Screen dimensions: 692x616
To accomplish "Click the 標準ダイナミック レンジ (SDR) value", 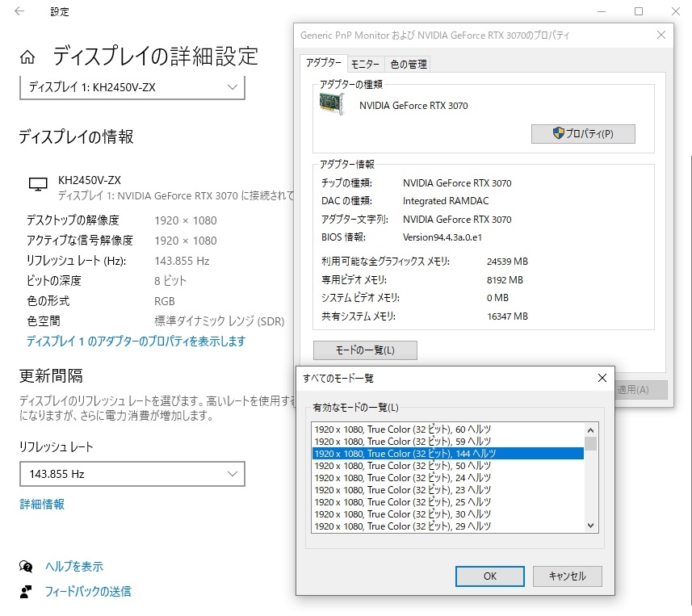I will 220,321.
